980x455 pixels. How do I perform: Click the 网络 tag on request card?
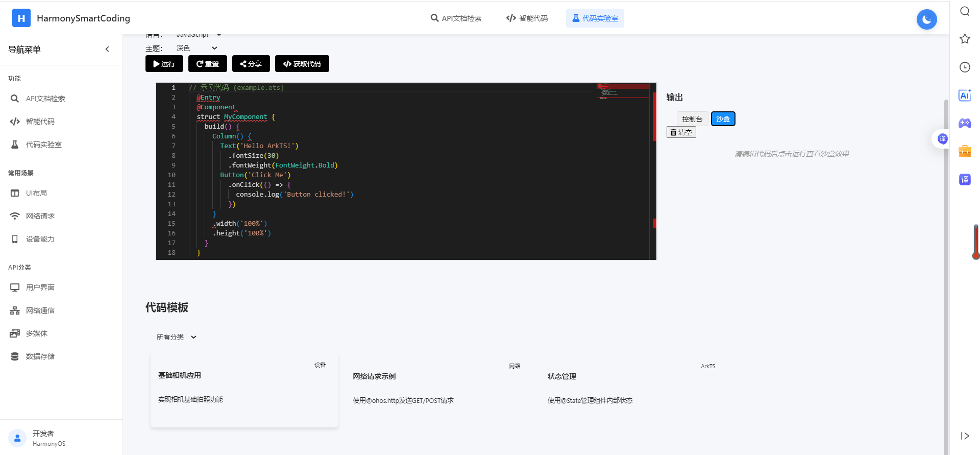point(514,366)
